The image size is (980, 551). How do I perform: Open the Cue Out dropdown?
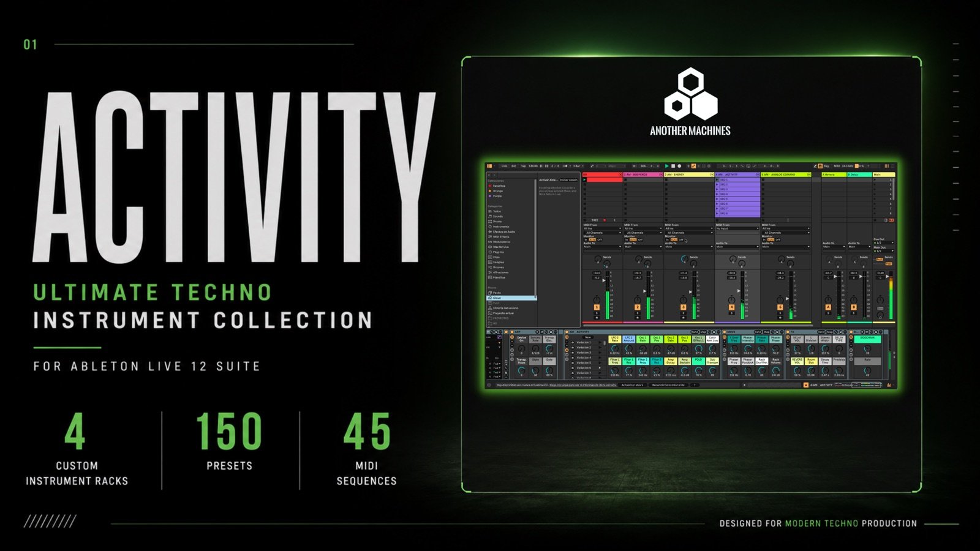pos(884,242)
